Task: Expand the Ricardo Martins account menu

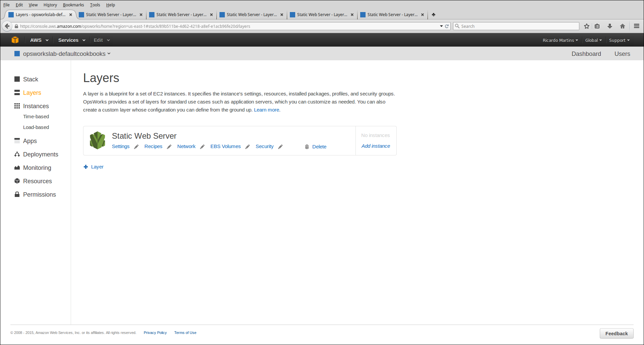Action: coord(560,40)
